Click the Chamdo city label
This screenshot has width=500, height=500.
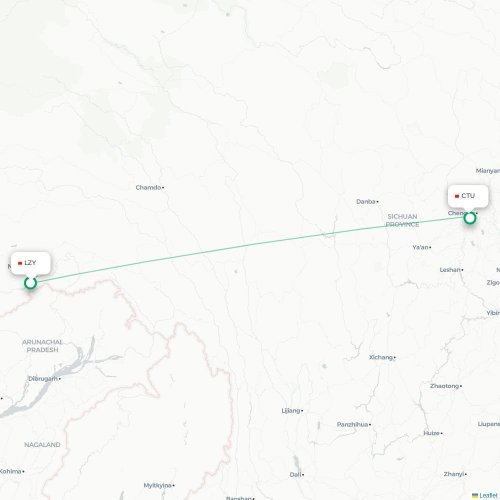148,188
